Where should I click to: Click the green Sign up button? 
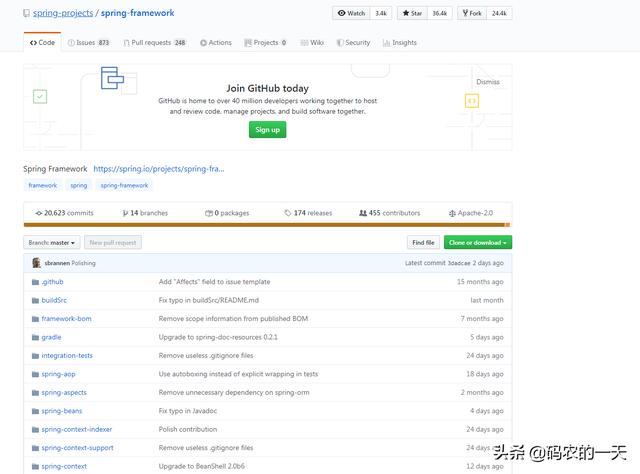click(x=267, y=130)
